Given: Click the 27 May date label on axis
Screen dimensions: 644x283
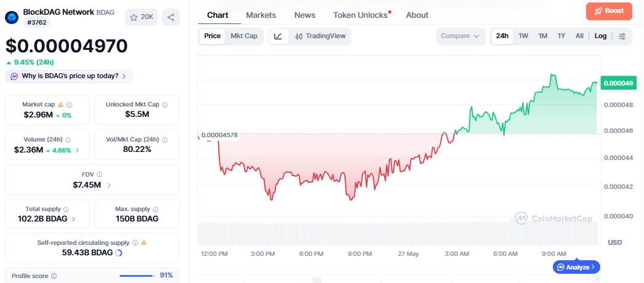Looking at the screenshot, I should (x=408, y=254).
